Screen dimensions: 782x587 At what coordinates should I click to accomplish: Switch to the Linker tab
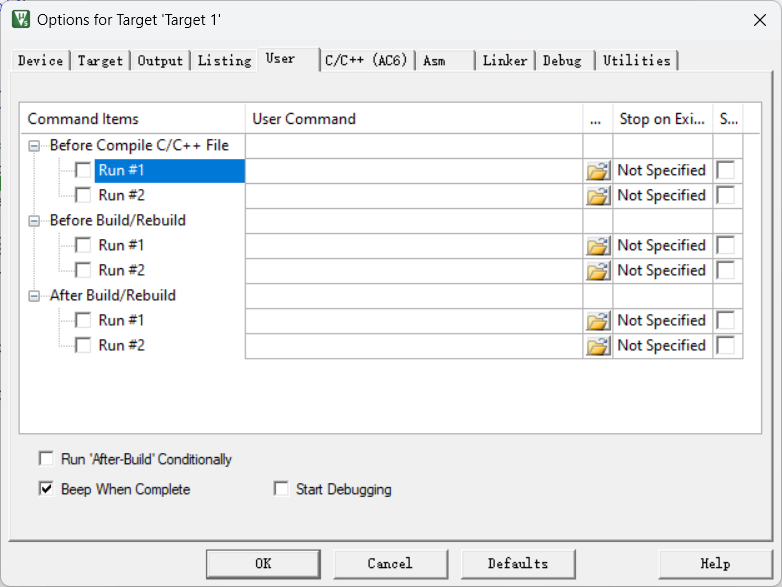(x=504, y=61)
